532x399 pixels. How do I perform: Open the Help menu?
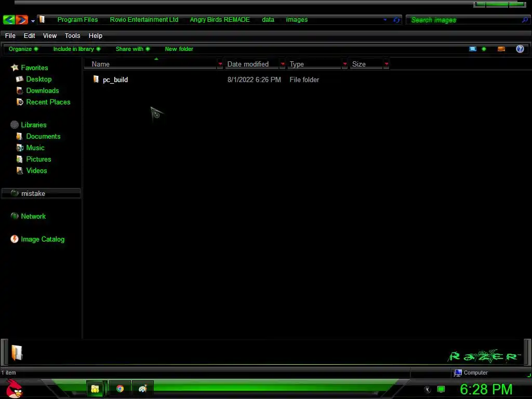point(96,36)
